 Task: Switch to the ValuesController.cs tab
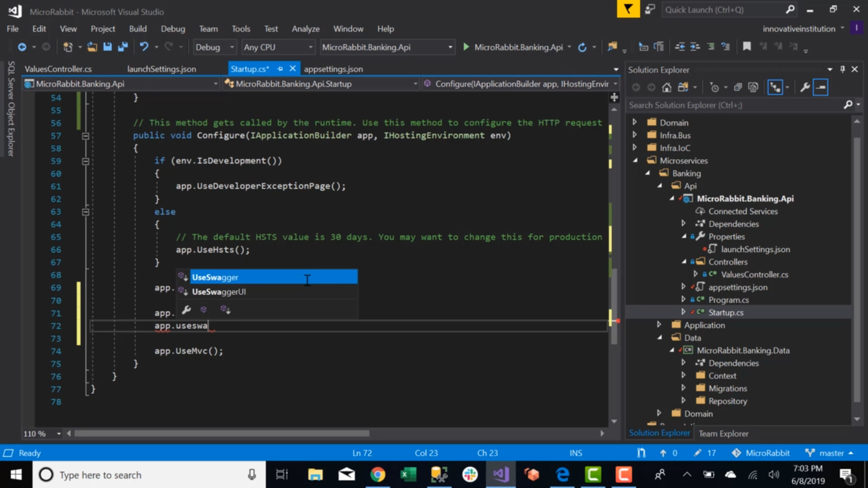[x=58, y=69]
